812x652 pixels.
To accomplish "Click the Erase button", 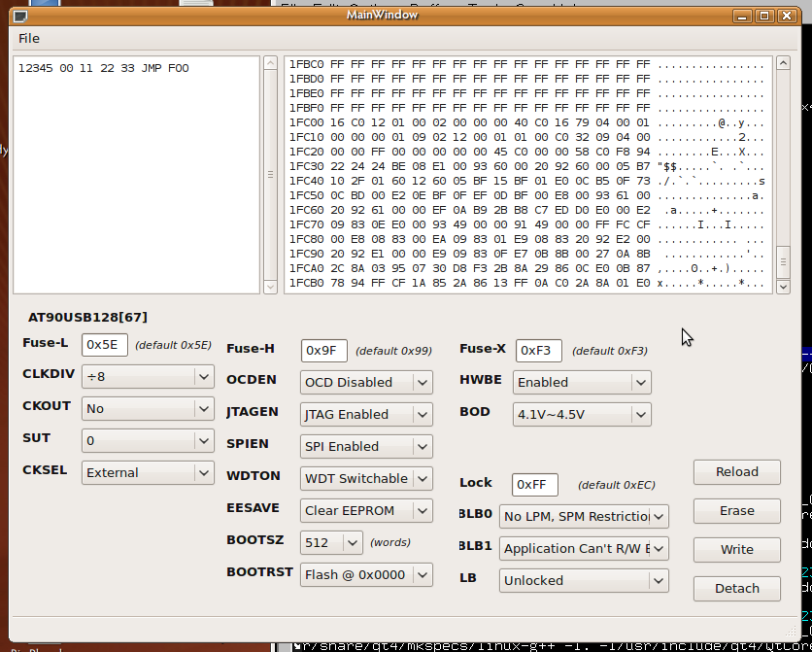I will point(737,511).
